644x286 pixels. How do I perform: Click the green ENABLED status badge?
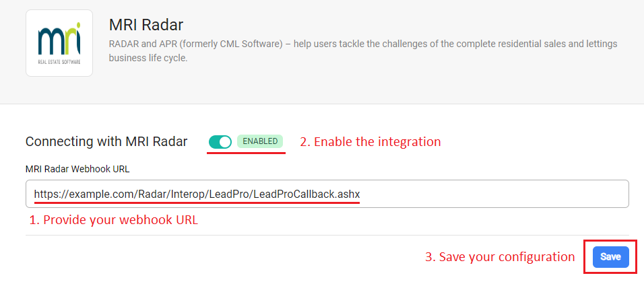click(x=260, y=142)
